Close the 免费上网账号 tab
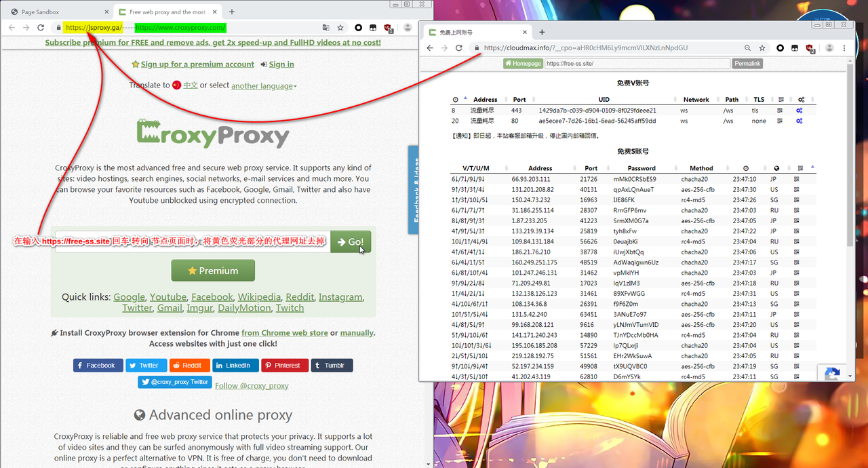The height and width of the screenshot is (468, 868). [x=525, y=32]
